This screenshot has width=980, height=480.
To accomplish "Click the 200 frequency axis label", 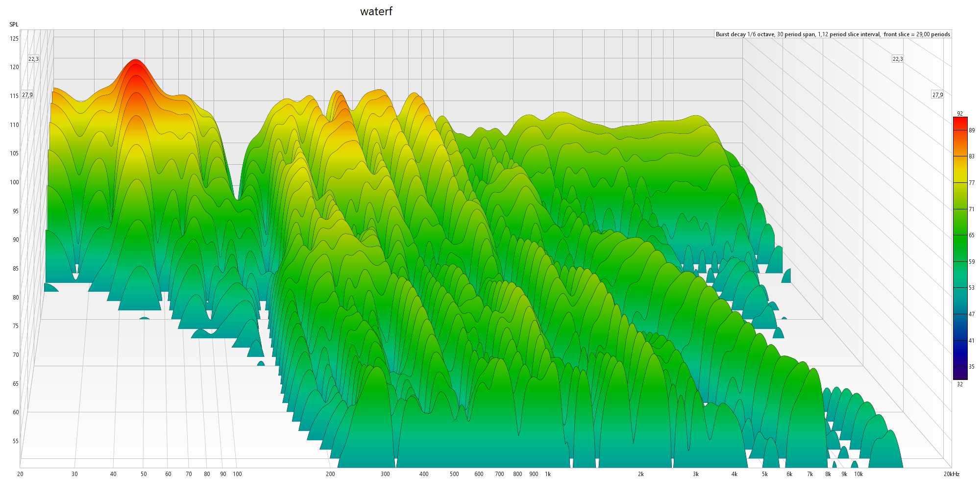I will (x=331, y=474).
